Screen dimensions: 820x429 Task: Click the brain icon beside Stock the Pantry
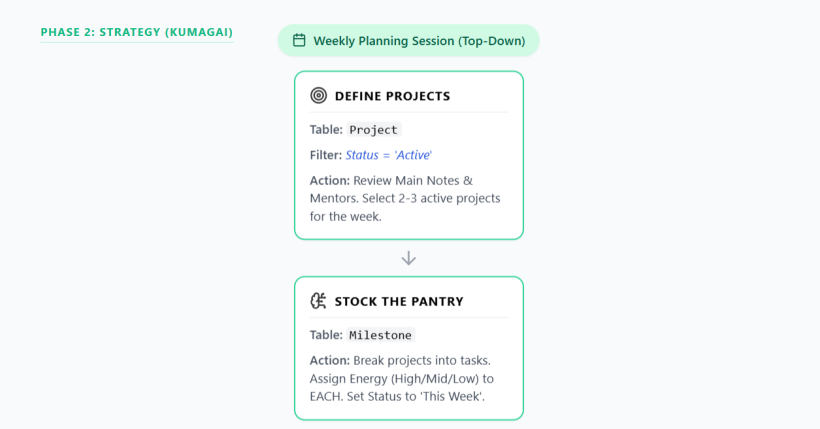(318, 301)
